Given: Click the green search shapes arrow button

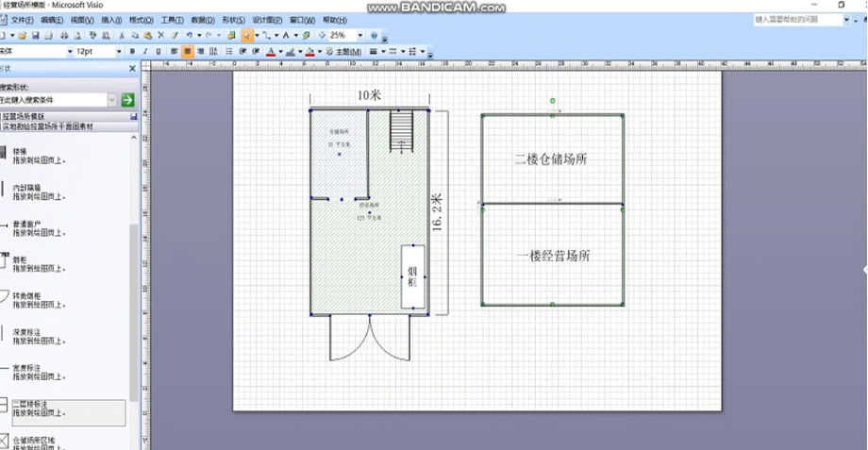Looking at the screenshot, I should click(x=128, y=100).
